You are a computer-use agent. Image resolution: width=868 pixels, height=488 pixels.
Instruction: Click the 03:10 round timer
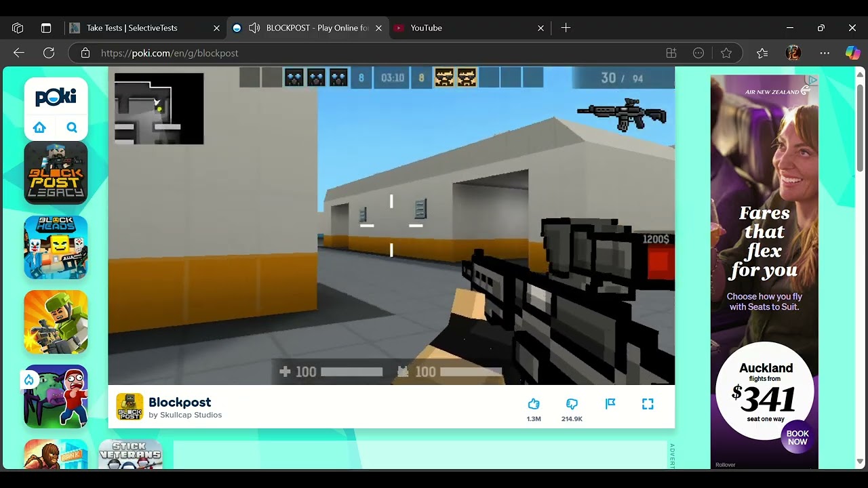(x=392, y=78)
